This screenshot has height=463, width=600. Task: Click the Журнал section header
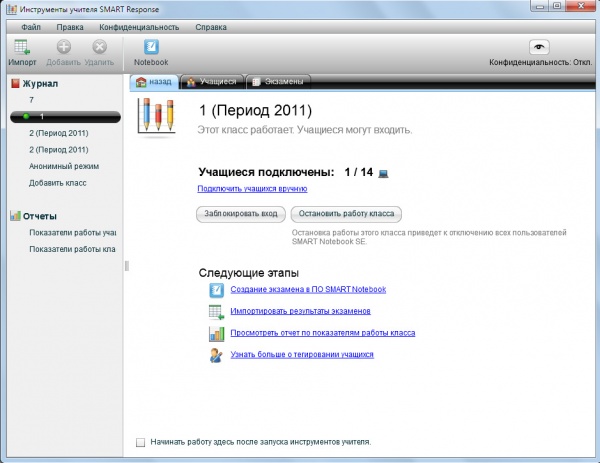[x=40, y=83]
